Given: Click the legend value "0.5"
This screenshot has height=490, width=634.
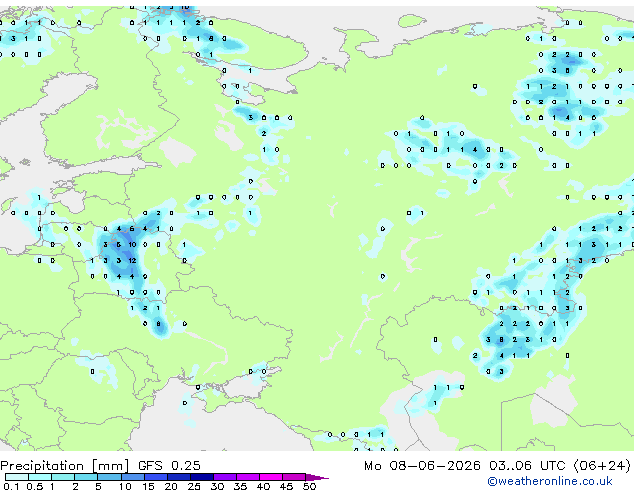Looking at the screenshot, I should click(x=34, y=486).
